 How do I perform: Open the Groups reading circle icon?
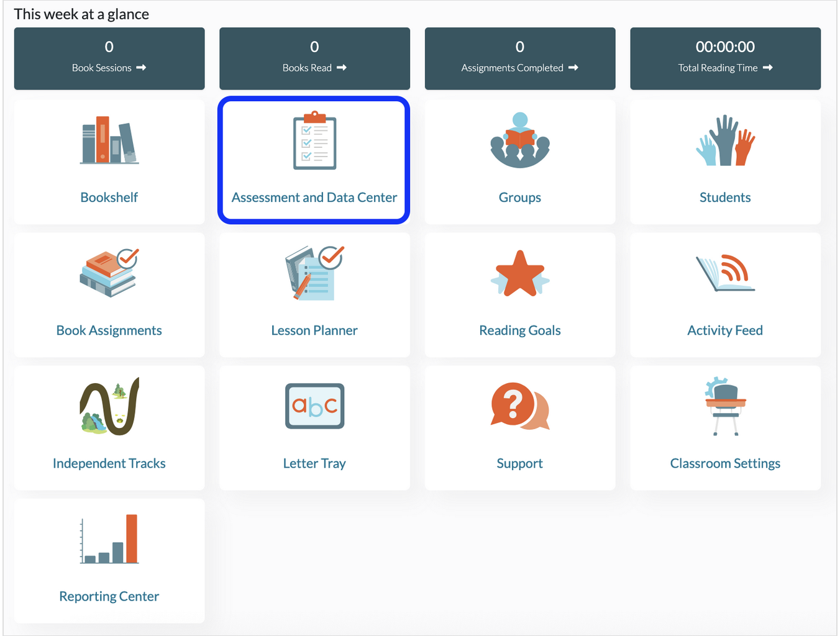coord(520,140)
